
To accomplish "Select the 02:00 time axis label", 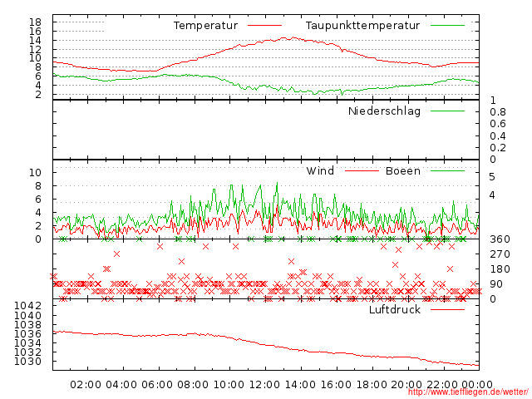I will click(x=86, y=385).
